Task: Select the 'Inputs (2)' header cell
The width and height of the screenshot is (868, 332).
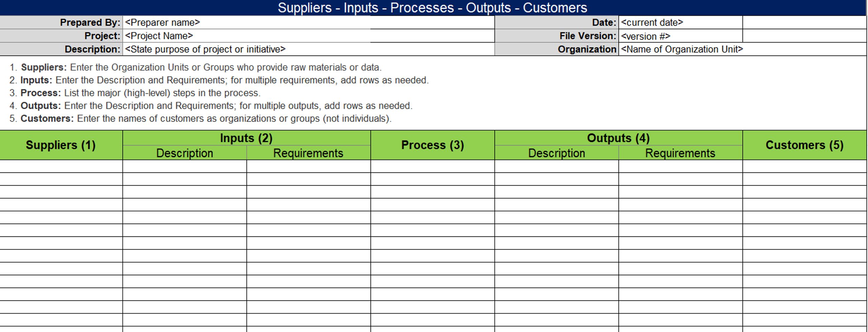Action: [246, 138]
